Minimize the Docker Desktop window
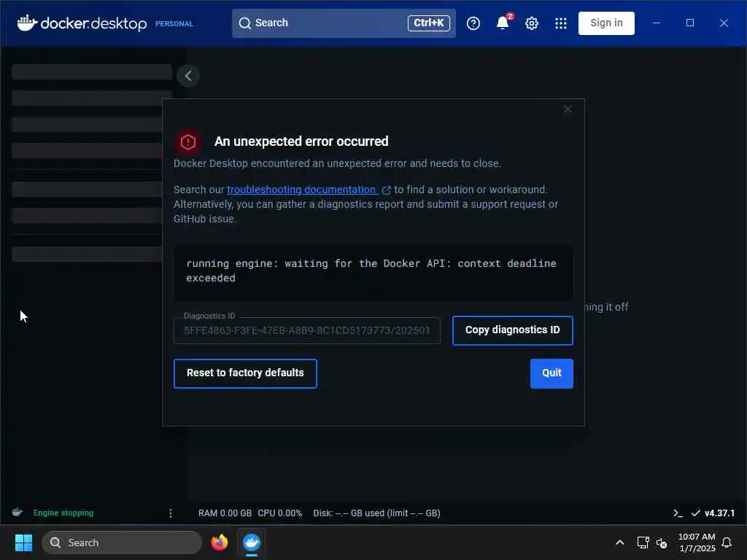 (x=657, y=23)
